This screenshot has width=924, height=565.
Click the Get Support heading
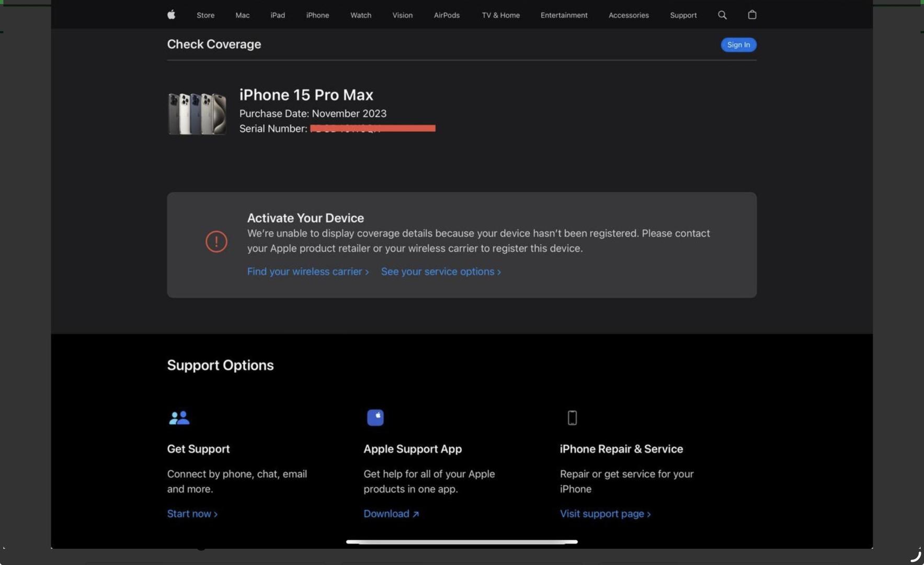point(198,449)
